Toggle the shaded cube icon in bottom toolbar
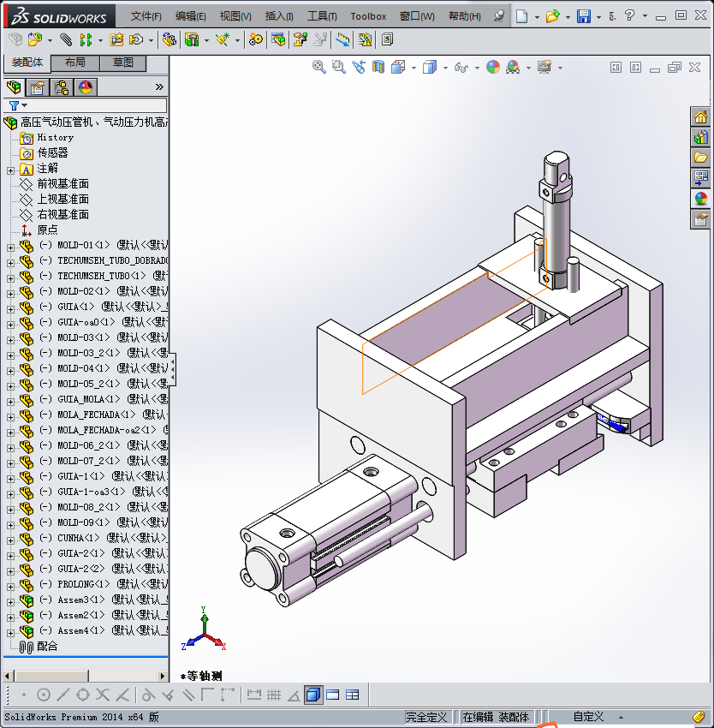Viewport: 714px width, 728px height. click(x=314, y=695)
